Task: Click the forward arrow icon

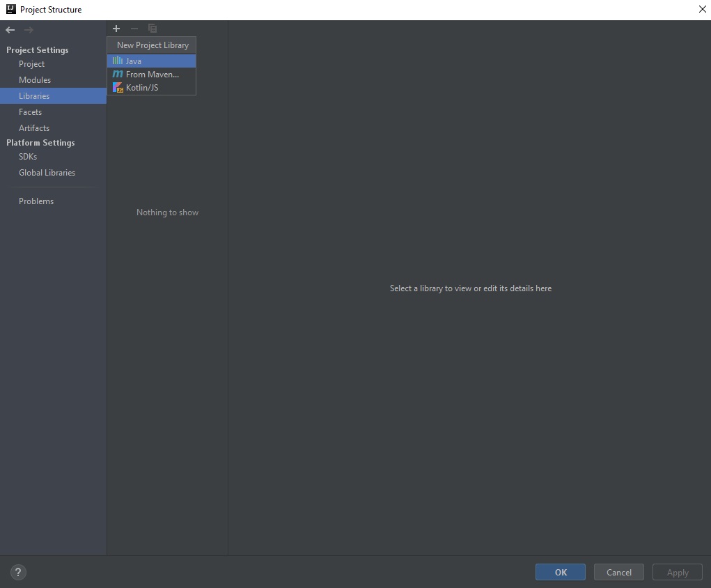Action: coord(29,30)
